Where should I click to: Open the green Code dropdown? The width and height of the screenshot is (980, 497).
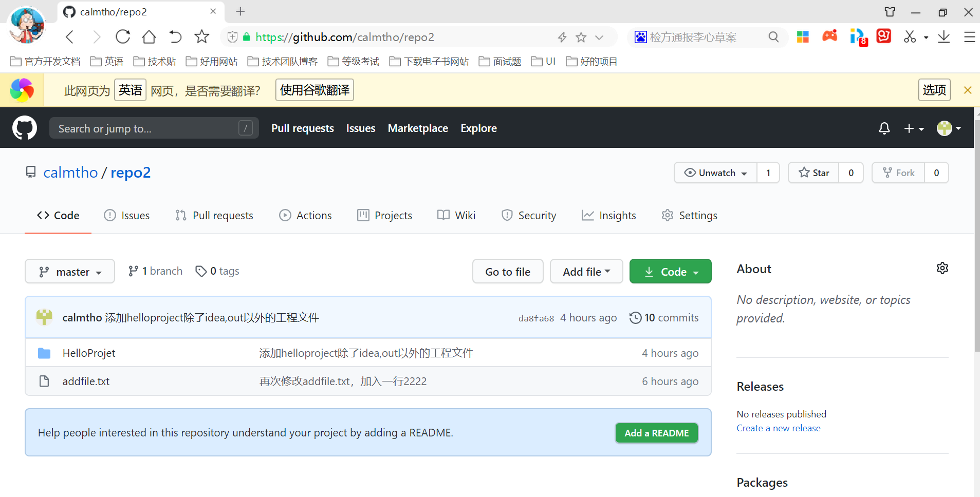670,271
